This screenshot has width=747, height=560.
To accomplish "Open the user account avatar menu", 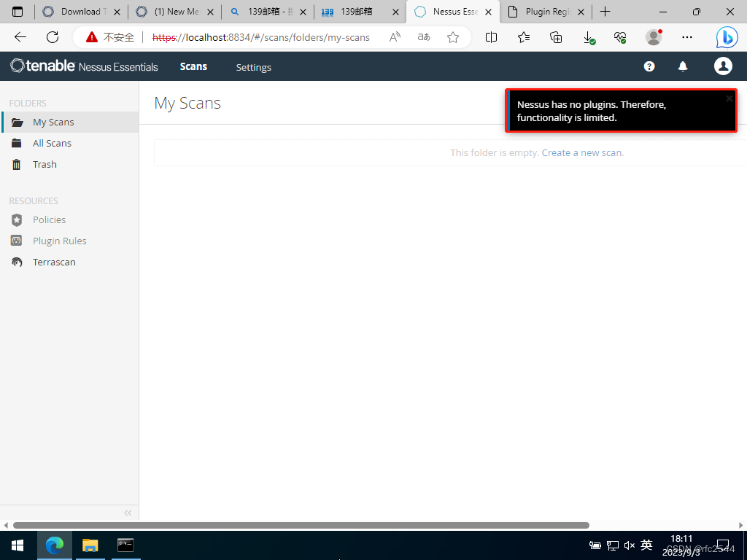I will tap(723, 66).
